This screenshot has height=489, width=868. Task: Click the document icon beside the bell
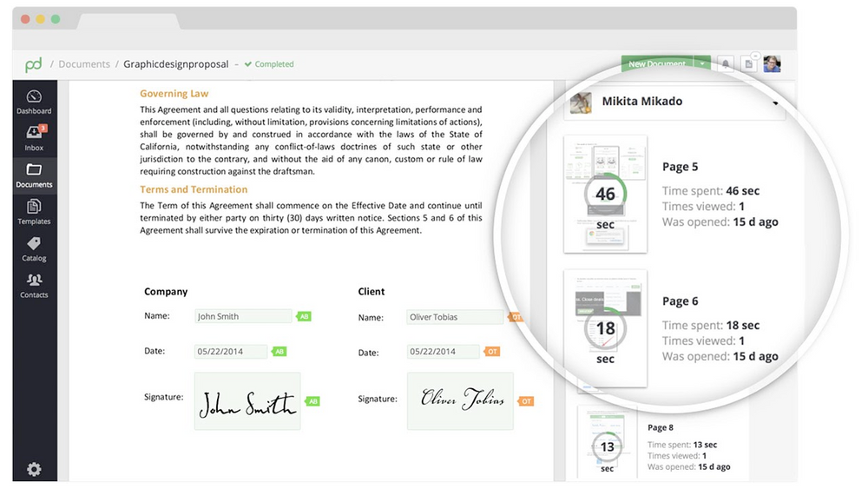748,64
